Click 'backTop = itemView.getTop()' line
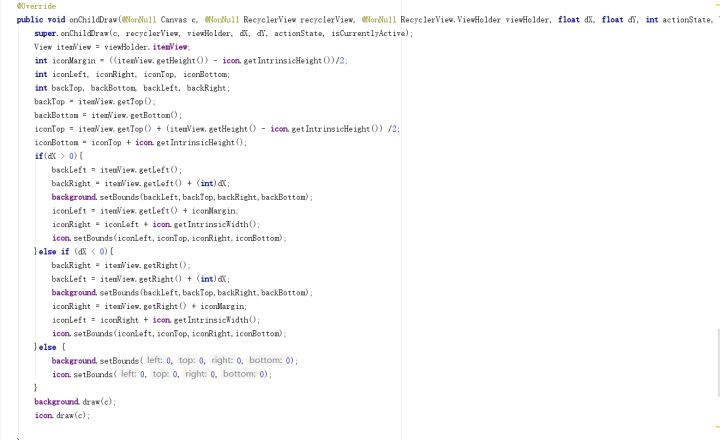This screenshot has height=440, width=720. point(95,102)
